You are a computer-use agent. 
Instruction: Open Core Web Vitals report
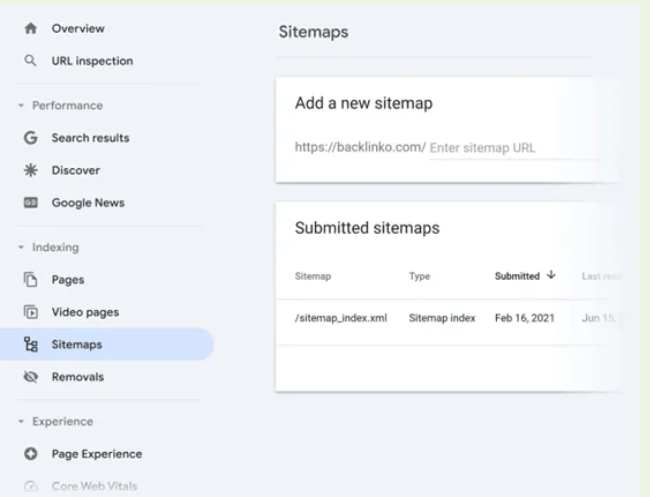pyautogui.click(x=95, y=486)
